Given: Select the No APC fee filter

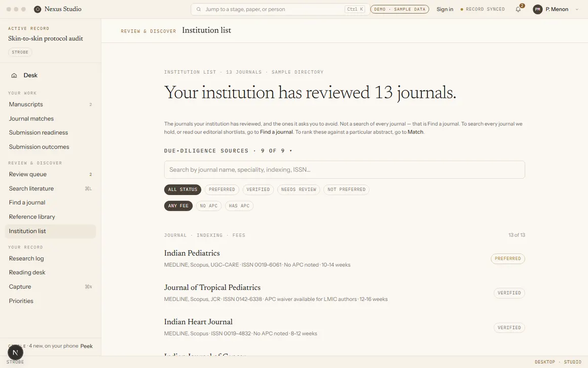Looking at the screenshot, I should (209, 206).
